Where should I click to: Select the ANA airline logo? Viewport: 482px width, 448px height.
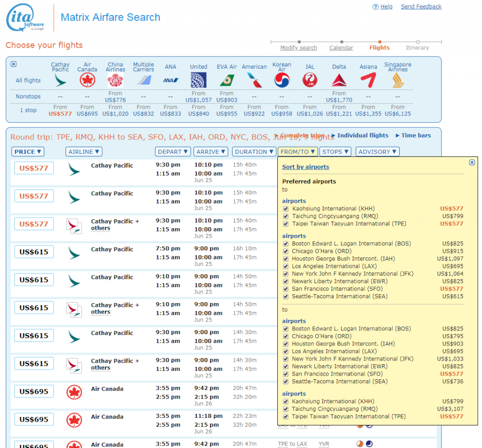pyautogui.click(x=170, y=80)
